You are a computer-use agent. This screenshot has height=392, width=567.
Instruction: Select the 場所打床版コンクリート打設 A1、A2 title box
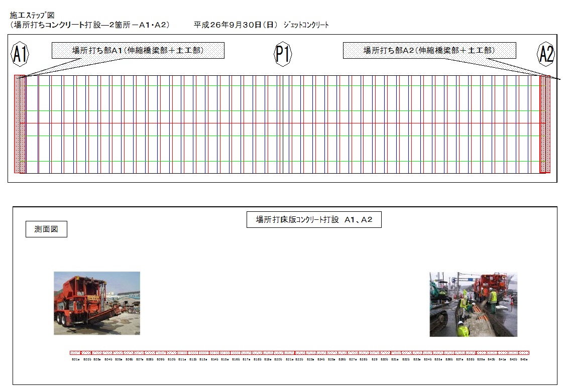tap(314, 220)
